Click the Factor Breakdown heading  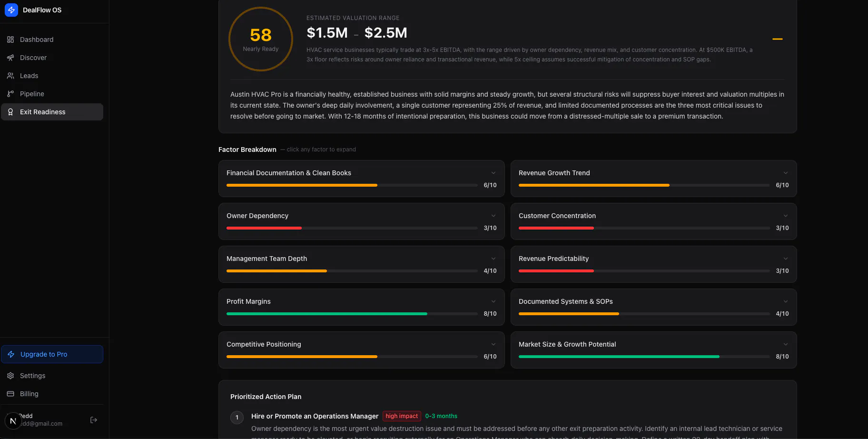pyautogui.click(x=247, y=150)
